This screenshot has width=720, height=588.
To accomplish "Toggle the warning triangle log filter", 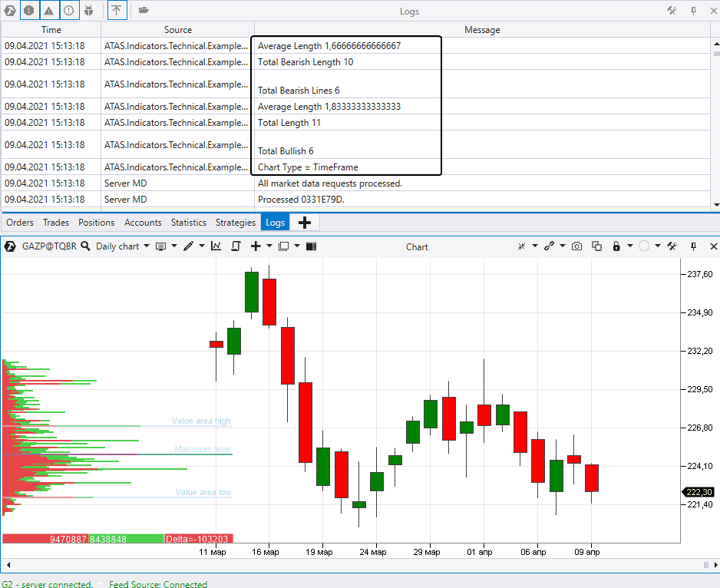I will (49, 11).
